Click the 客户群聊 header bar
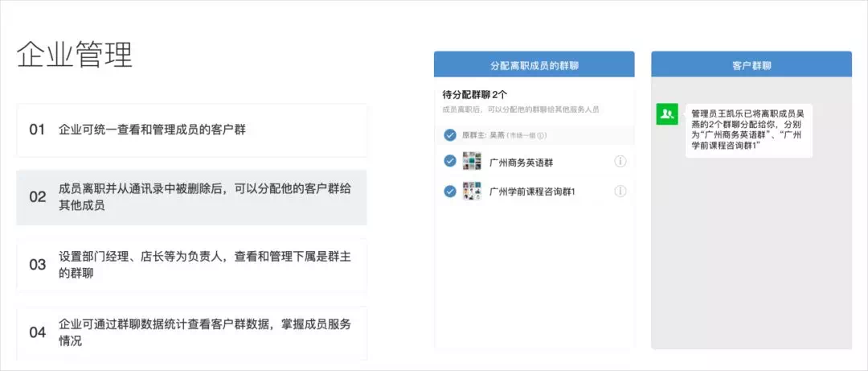Viewport: 868px width, 371px height. click(x=751, y=65)
